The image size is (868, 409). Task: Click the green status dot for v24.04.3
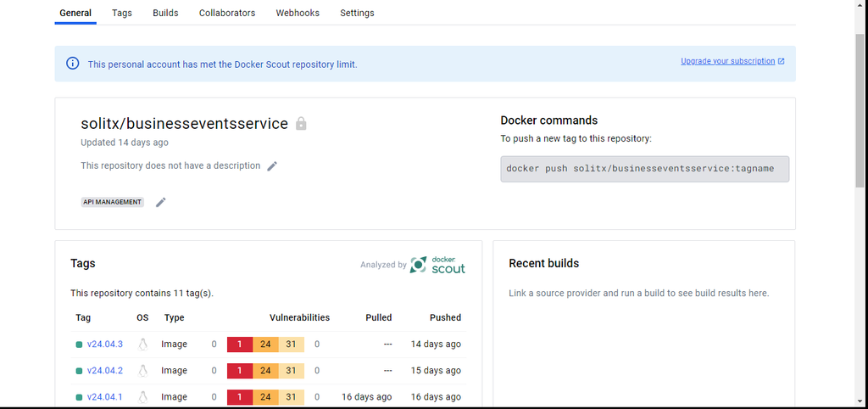[x=79, y=345]
